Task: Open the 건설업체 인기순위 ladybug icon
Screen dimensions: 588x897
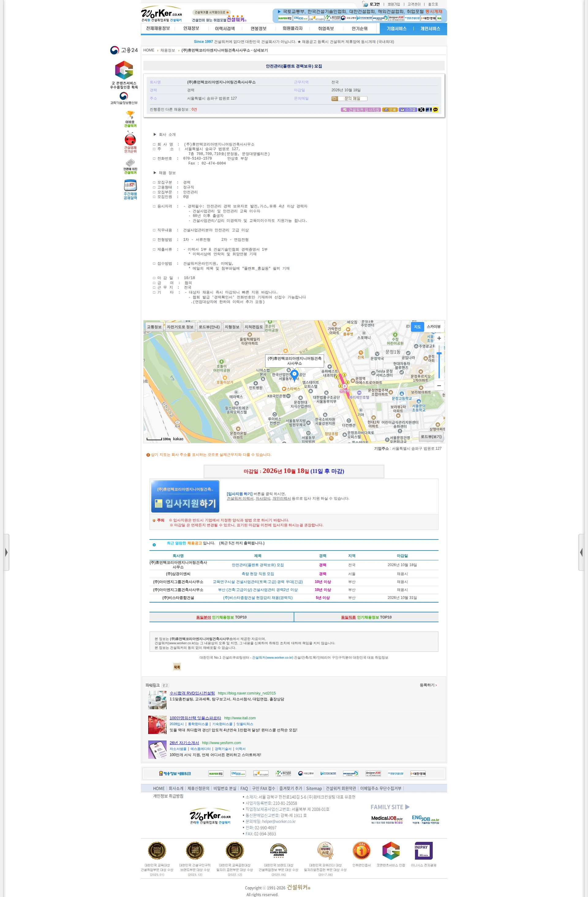Action: [130, 142]
